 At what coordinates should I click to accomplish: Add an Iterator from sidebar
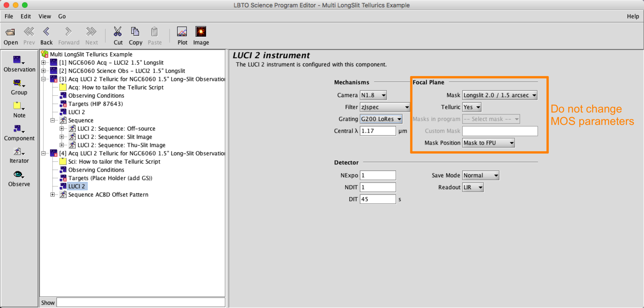click(19, 155)
